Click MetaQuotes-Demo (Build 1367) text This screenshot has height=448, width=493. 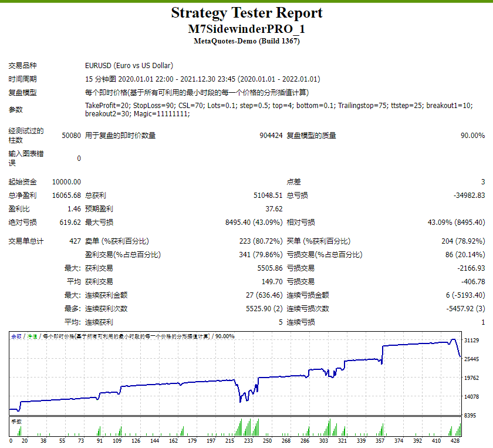[x=246, y=41]
